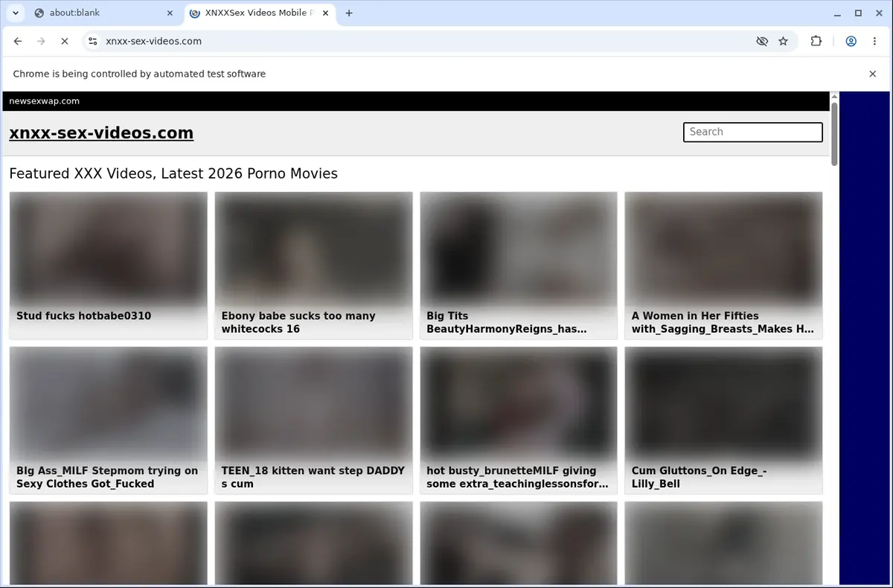Focus the address bar URL text

[x=153, y=42]
